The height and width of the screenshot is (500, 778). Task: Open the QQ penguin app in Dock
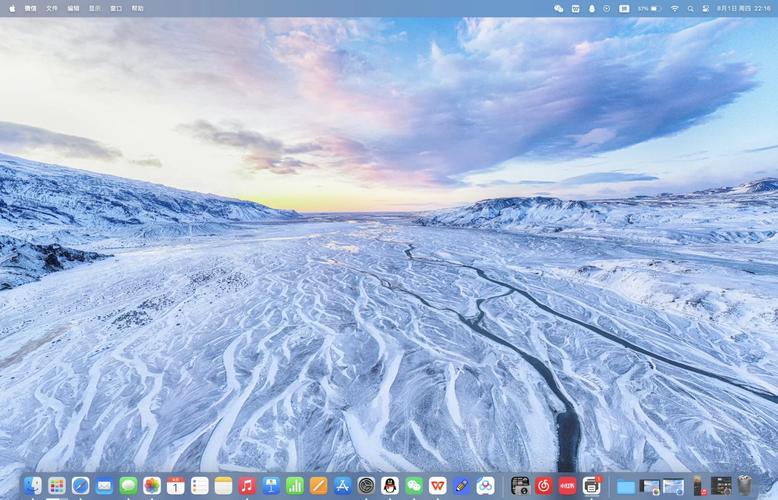[390, 485]
